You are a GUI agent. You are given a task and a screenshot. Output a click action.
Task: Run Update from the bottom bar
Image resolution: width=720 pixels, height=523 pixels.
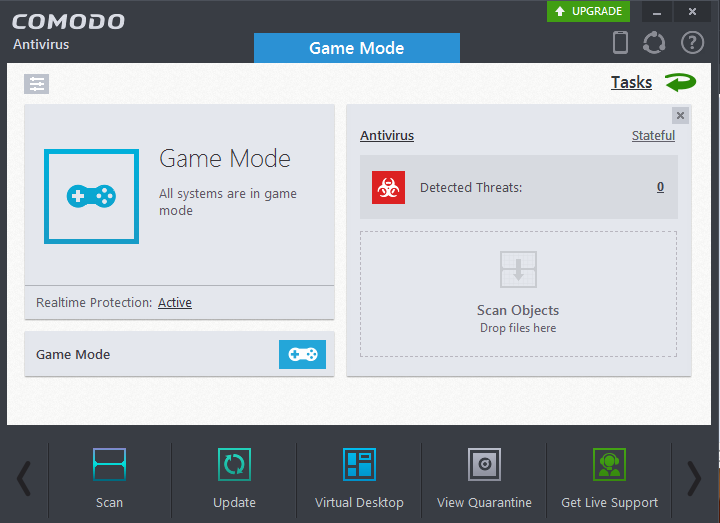(234, 479)
